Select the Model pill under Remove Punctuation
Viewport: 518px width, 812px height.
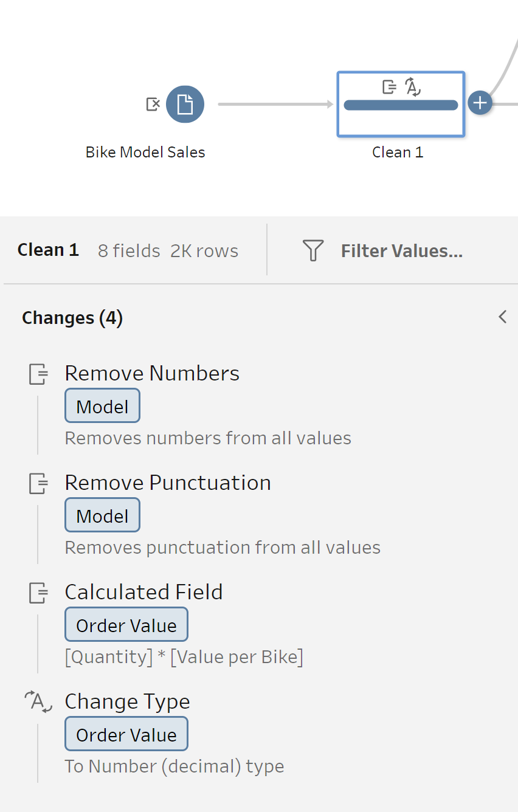(102, 515)
